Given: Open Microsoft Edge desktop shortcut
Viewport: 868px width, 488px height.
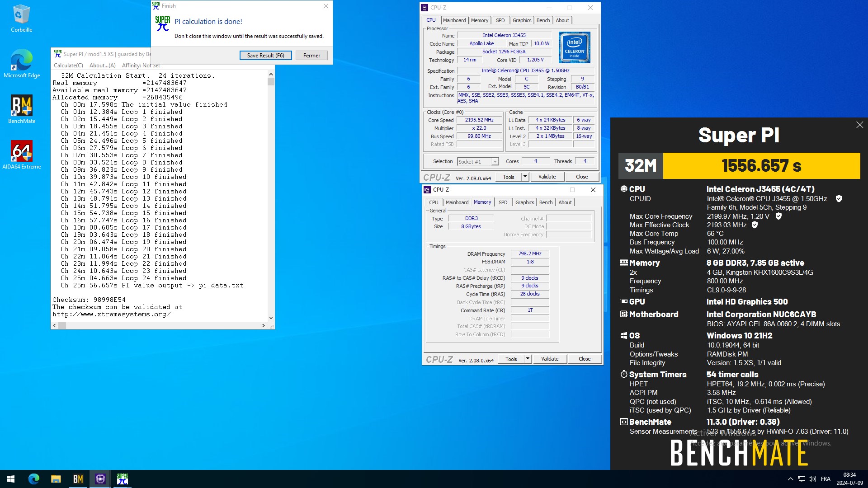Looking at the screenshot, I should coord(21,64).
